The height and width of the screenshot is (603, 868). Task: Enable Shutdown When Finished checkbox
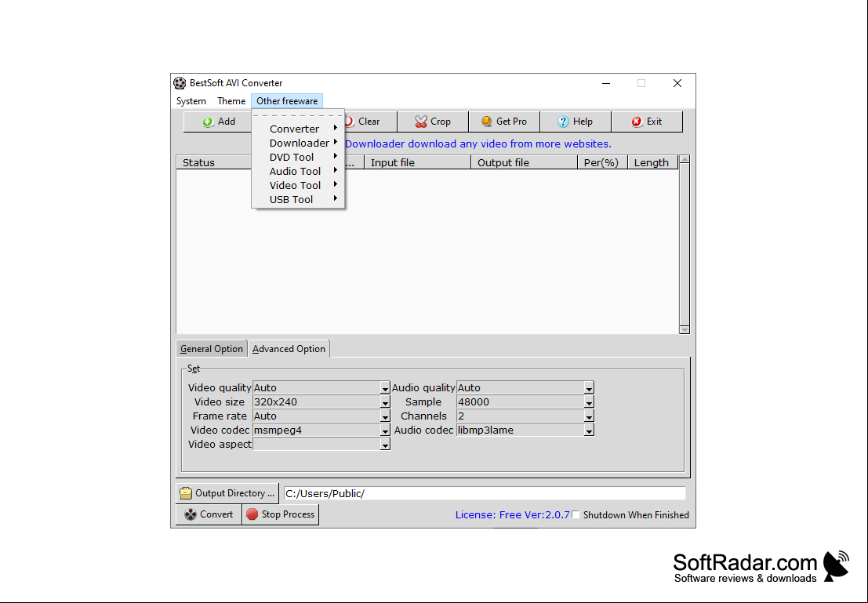tap(576, 514)
